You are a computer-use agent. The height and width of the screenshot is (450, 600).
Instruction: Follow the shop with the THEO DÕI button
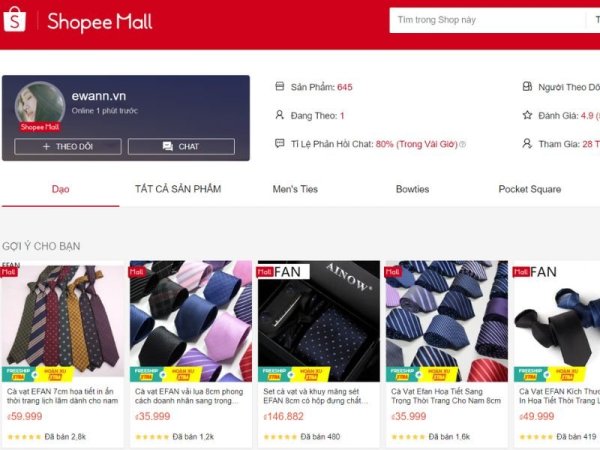[x=68, y=147]
